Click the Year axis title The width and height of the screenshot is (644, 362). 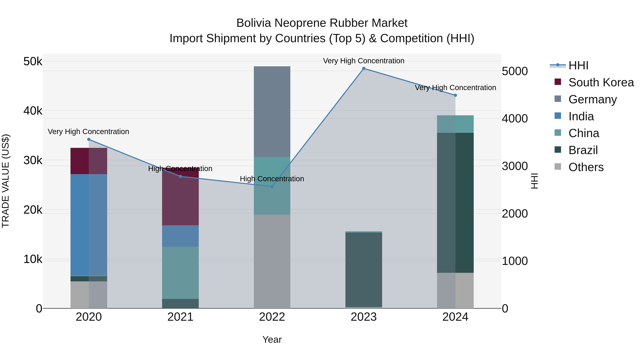click(x=272, y=339)
